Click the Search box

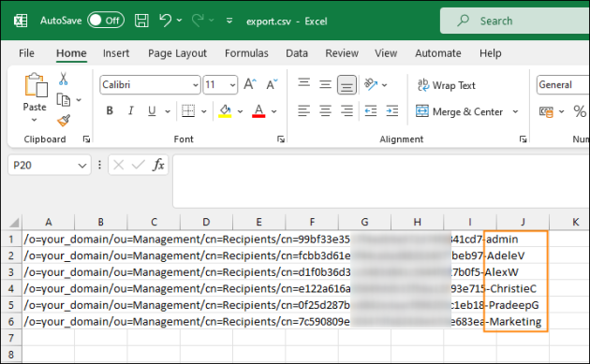[515, 21]
